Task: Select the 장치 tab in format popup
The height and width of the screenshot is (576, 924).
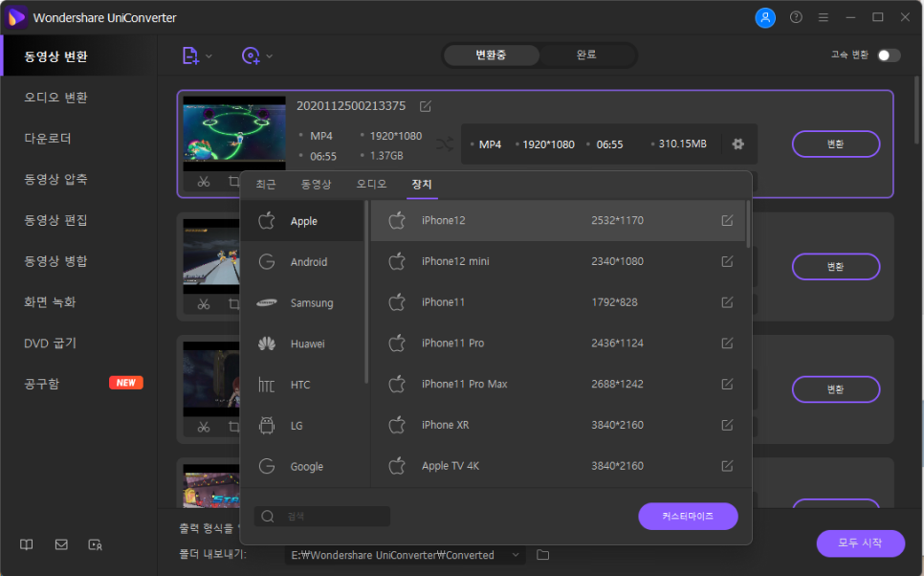Action: pyautogui.click(x=421, y=185)
